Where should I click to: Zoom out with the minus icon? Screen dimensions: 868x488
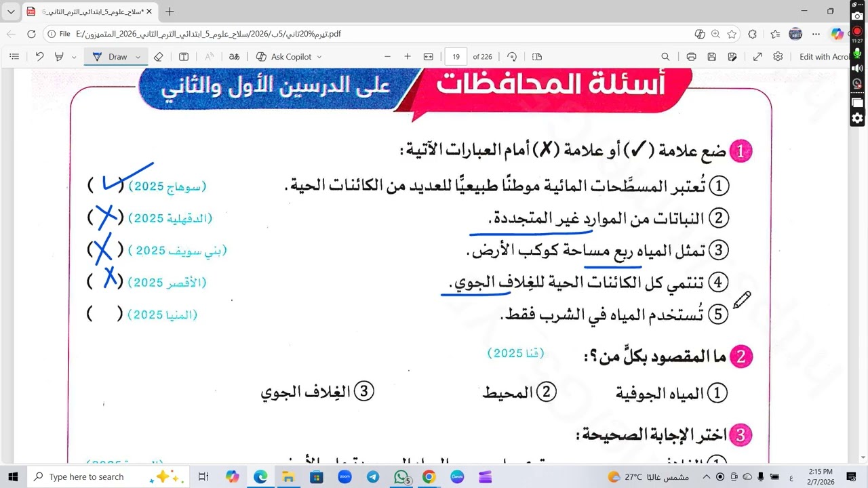[x=388, y=57]
